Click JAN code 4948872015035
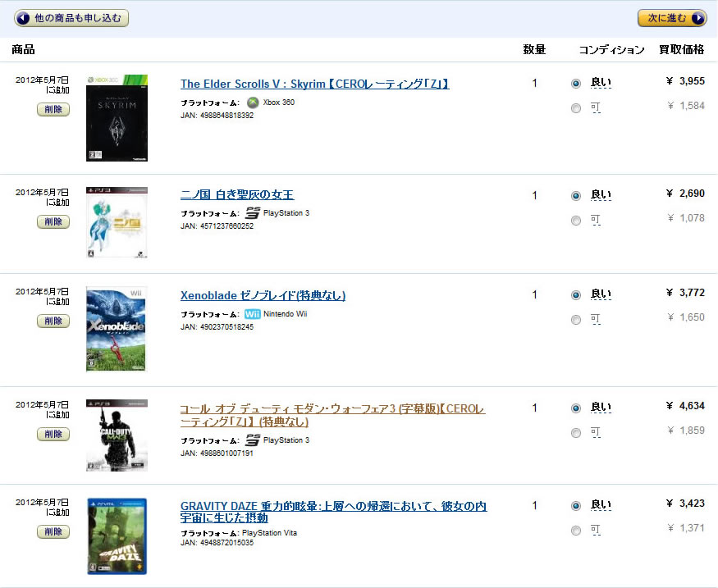Viewport: 718px width, 588px height. [x=226, y=543]
